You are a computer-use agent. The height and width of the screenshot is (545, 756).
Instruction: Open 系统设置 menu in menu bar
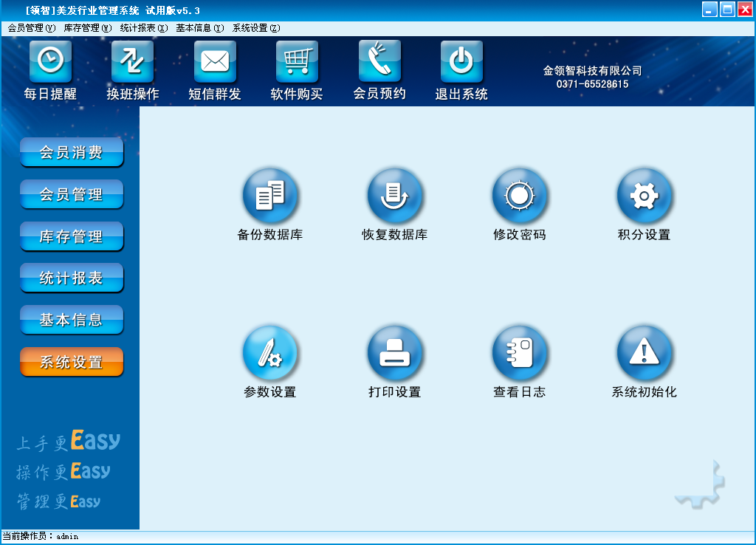click(x=256, y=28)
